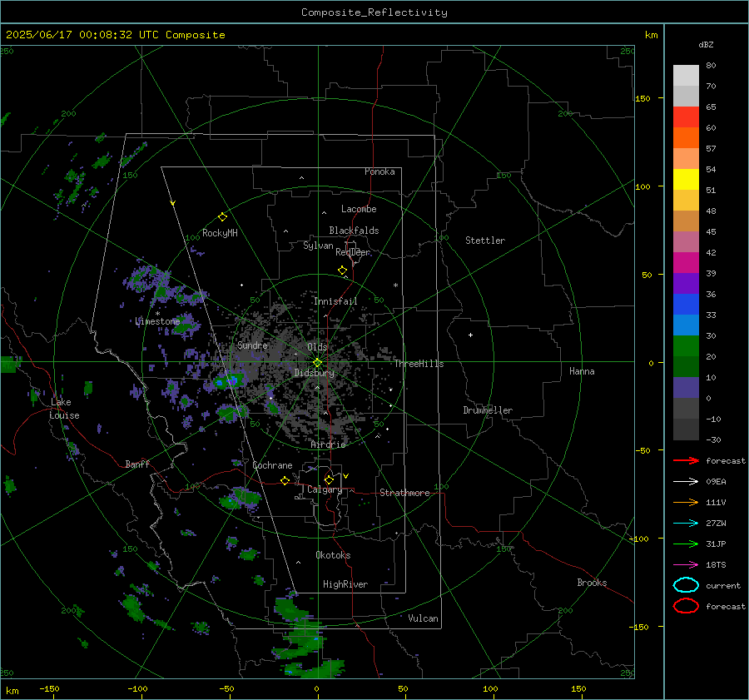Click the green storm cell southwest of Cochrane
This screenshot has height=700, width=749.
coord(239,498)
